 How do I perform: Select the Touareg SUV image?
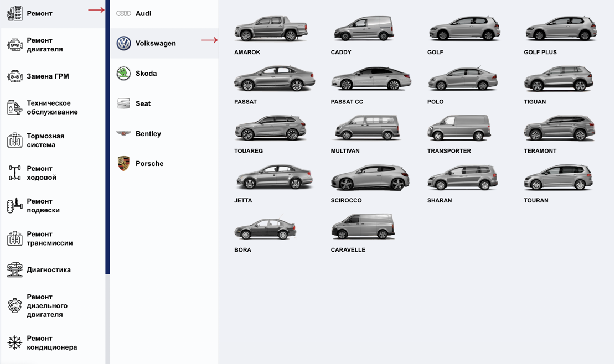tap(271, 128)
